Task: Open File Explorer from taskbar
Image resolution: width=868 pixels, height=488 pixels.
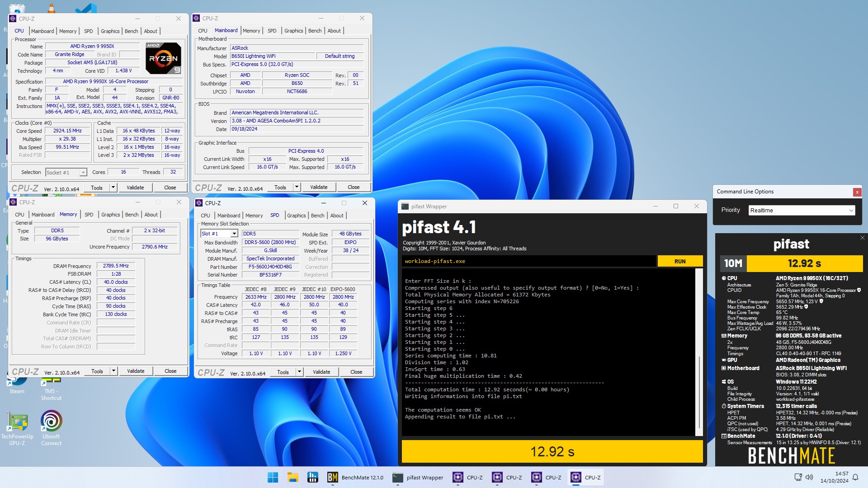Action: 292,477
